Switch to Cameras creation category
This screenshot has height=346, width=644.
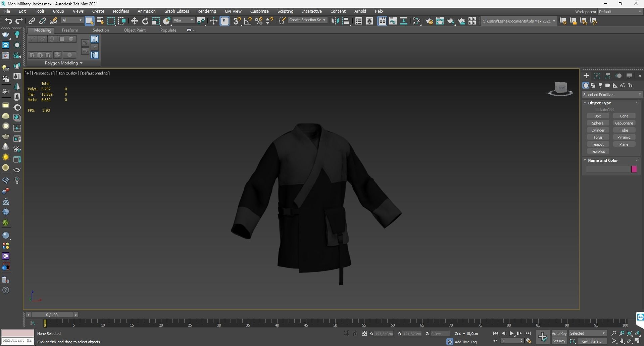click(x=608, y=86)
